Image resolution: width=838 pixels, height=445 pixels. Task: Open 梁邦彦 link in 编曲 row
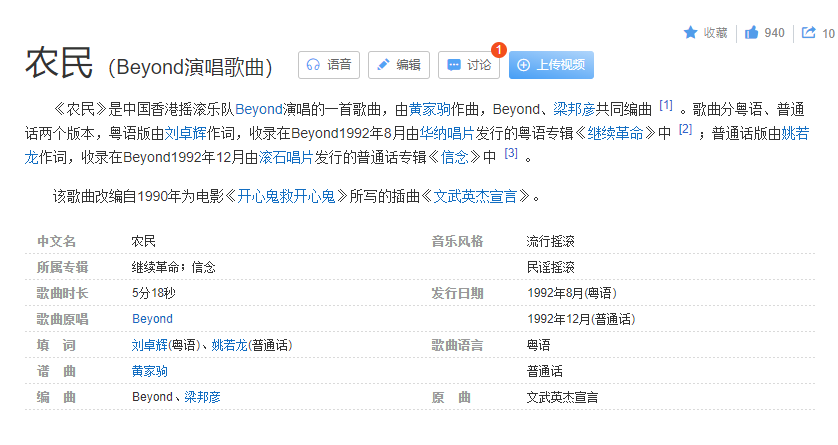[x=203, y=397]
